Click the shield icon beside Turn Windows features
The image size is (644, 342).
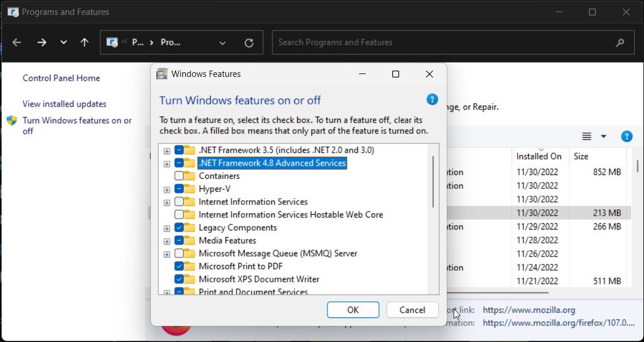[12, 121]
